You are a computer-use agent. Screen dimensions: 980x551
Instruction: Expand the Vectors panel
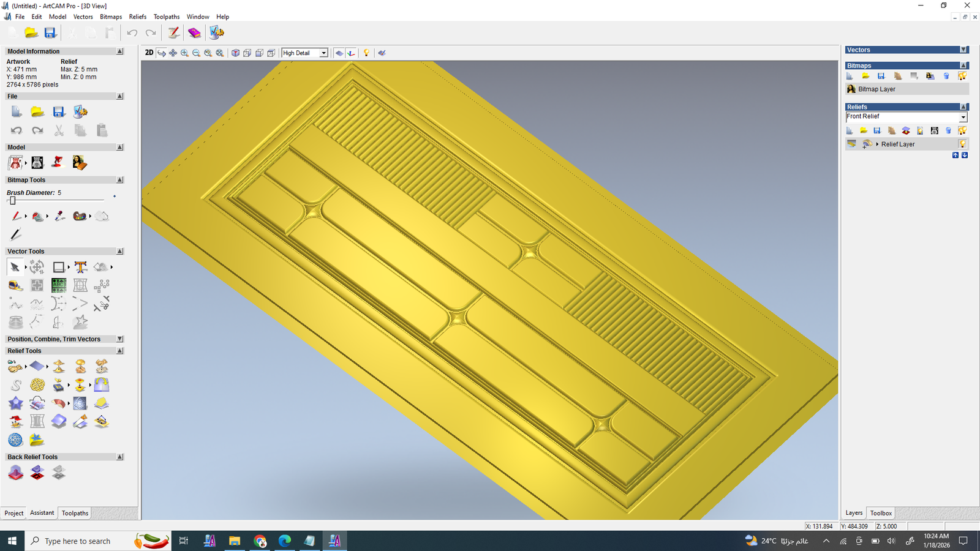963,50
